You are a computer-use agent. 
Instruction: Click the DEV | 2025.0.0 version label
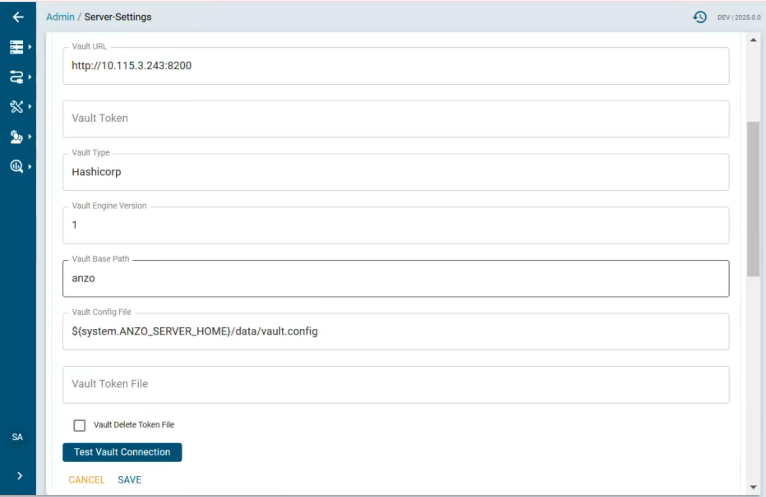tap(739, 18)
